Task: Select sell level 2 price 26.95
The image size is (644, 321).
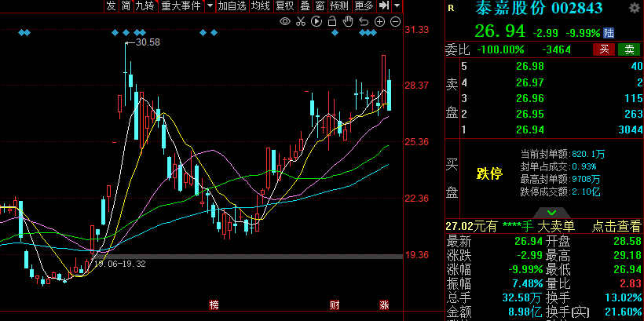Action: [x=530, y=114]
